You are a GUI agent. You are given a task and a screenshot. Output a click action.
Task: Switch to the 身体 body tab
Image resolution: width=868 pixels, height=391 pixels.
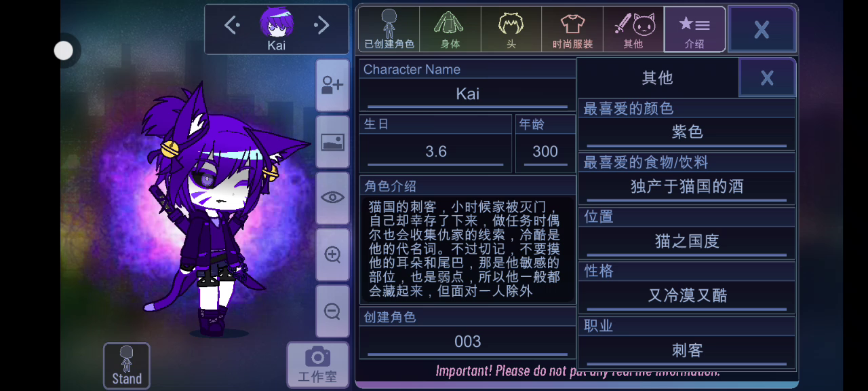(x=450, y=29)
